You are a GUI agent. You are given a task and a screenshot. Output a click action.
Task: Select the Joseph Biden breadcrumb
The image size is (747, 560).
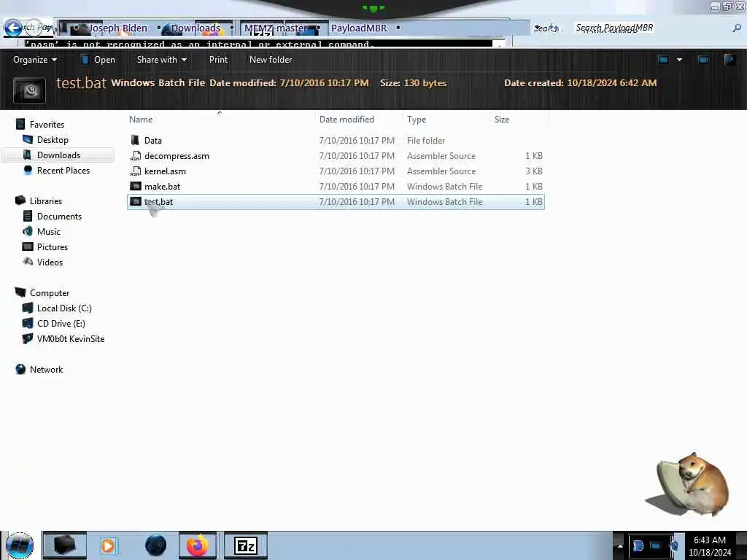point(117,28)
